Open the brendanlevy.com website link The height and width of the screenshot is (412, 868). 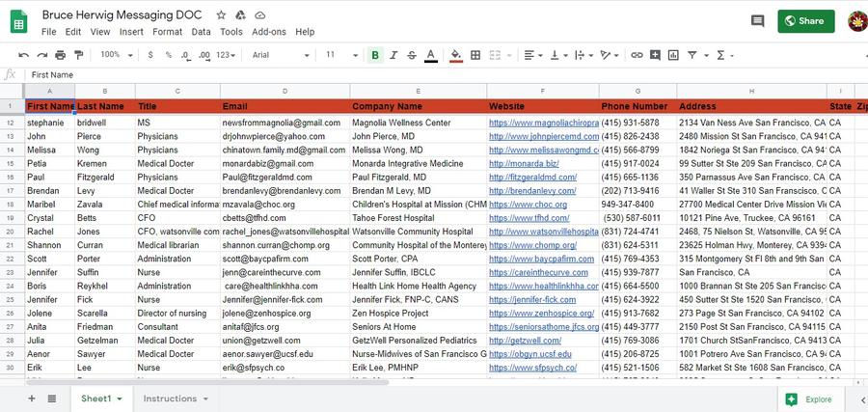[532, 190]
